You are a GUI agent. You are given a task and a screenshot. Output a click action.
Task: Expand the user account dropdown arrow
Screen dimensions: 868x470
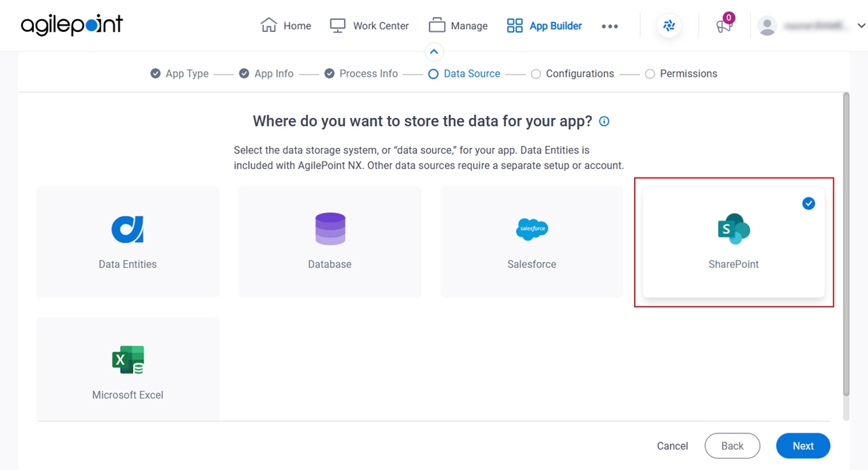(861, 26)
